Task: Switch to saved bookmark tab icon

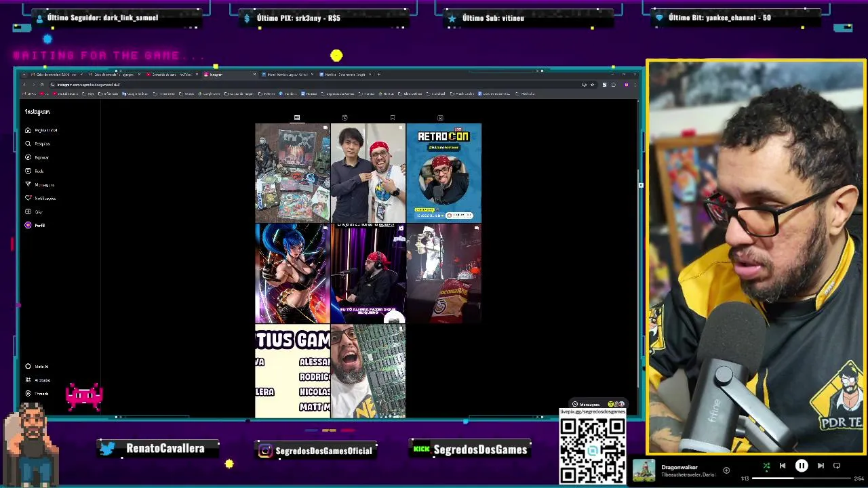Action: [x=392, y=118]
